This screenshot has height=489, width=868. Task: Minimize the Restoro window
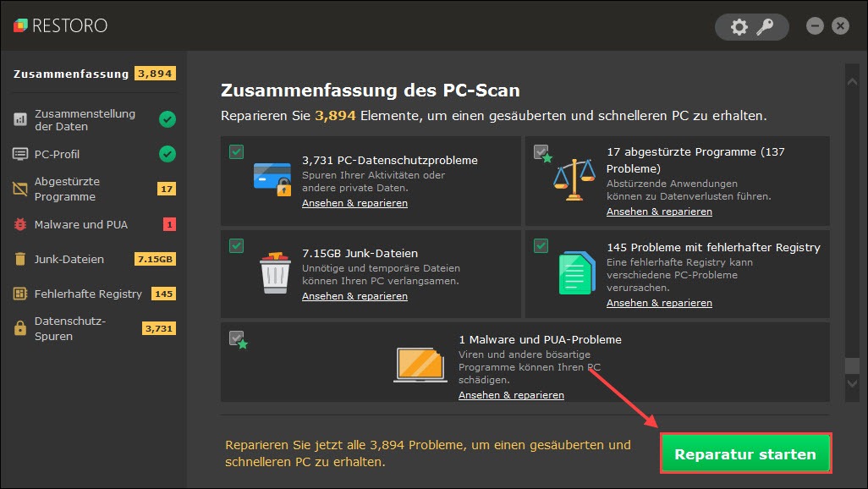pyautogui.click(x=815, y=26)
